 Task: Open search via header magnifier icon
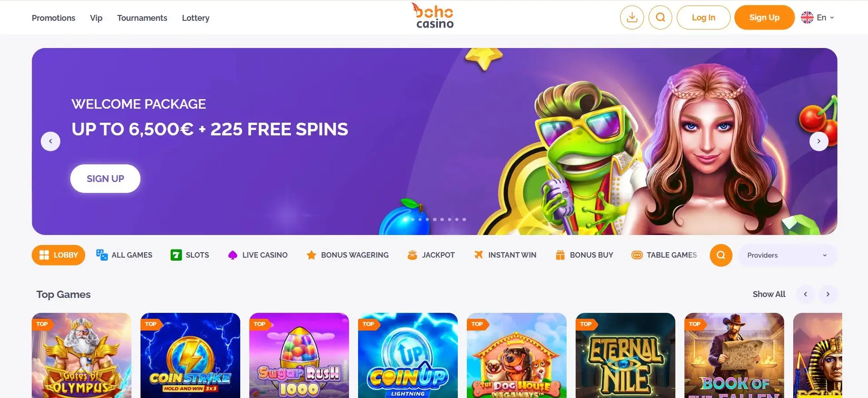(x=660, y=18)
